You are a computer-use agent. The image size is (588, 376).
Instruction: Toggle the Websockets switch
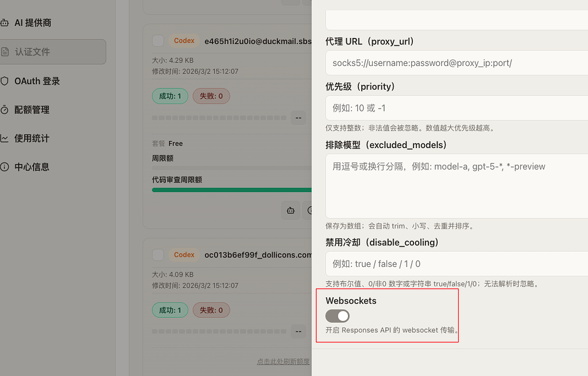pyautogui.click(x=338, y=316)
